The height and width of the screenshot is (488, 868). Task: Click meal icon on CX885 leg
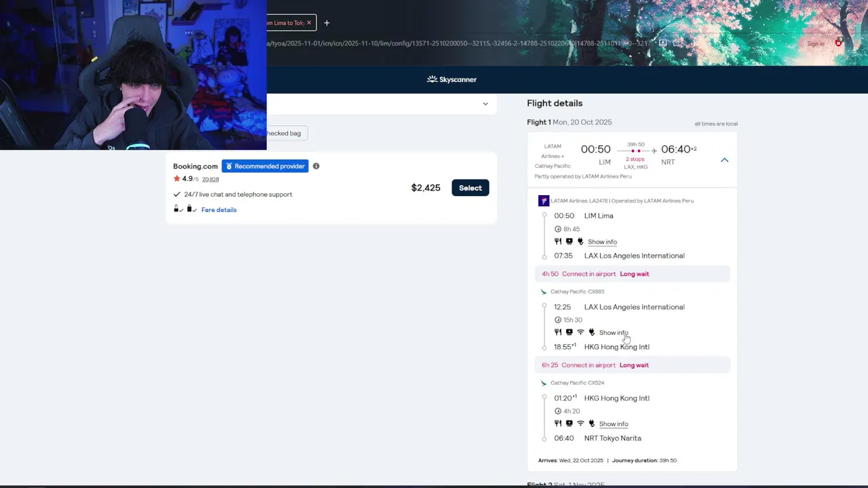click(x=557, y=332)
